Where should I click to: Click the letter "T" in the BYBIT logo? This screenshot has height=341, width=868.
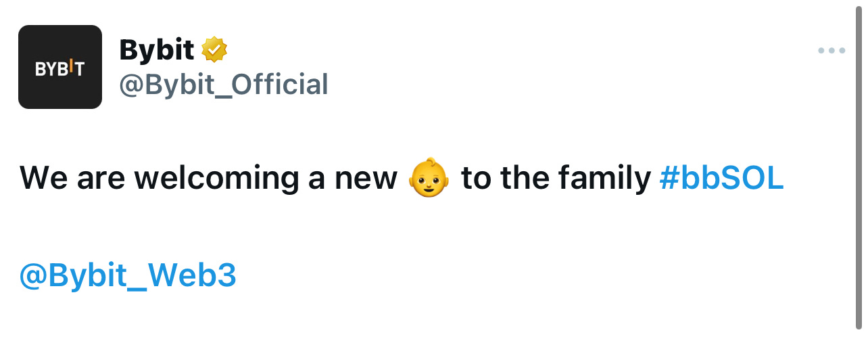(78, 69)
